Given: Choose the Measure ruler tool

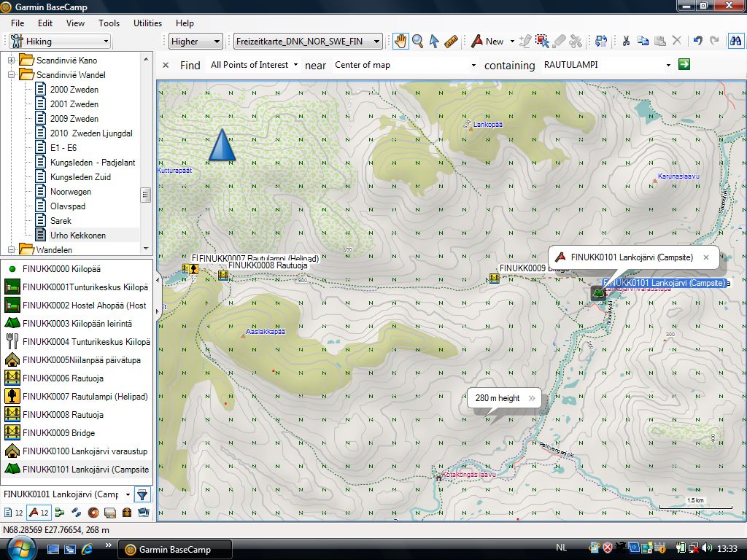Looking at the screenshot, I should tap(451, 42).
